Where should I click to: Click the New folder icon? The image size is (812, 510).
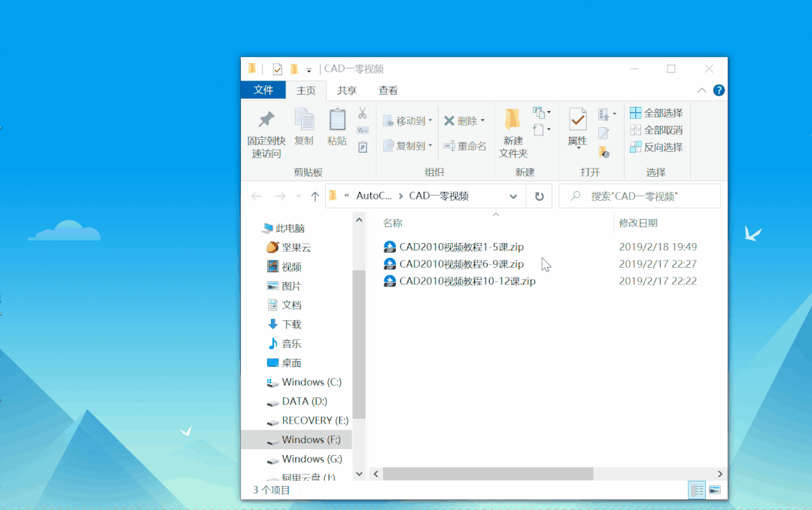point(512,120)
